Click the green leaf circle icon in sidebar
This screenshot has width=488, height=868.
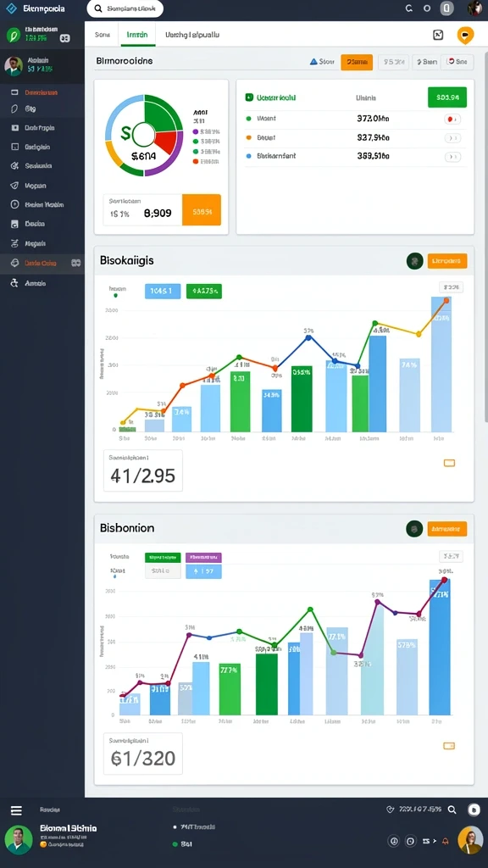click(13, 36)
